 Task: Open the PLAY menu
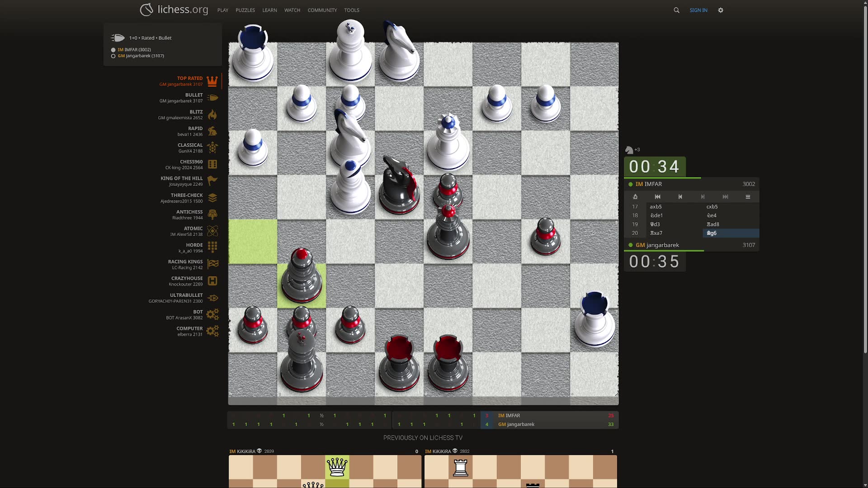222,10
